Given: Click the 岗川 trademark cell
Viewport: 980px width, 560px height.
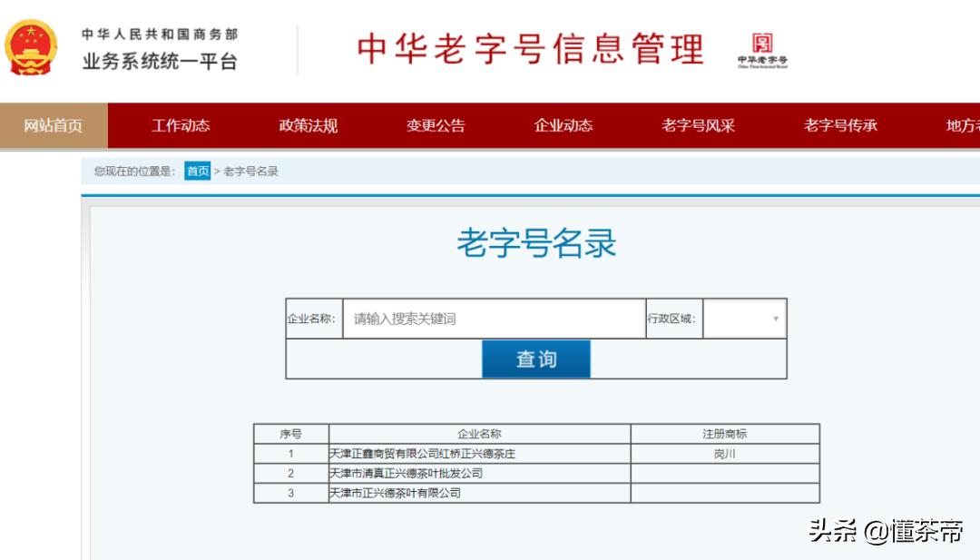Looking at the screenshot, I should tap(725, 453).
